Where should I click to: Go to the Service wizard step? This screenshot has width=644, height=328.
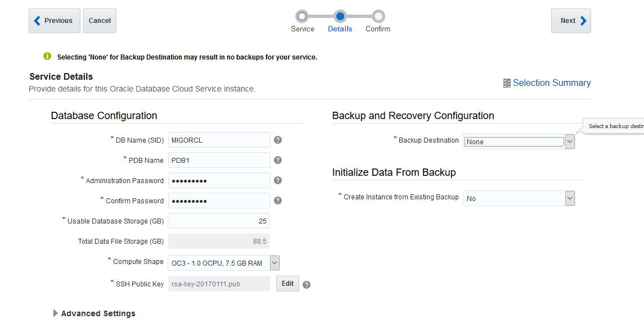pos(302,17)
